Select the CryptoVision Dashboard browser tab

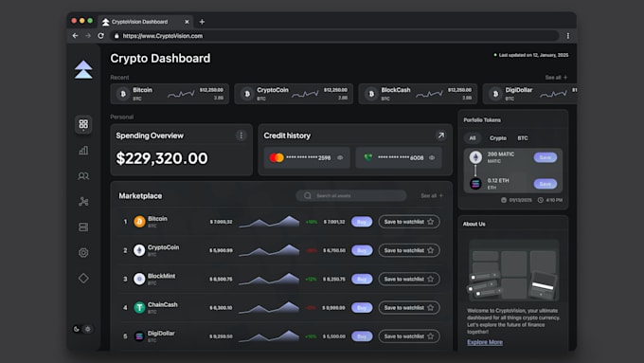coord(146,22)
